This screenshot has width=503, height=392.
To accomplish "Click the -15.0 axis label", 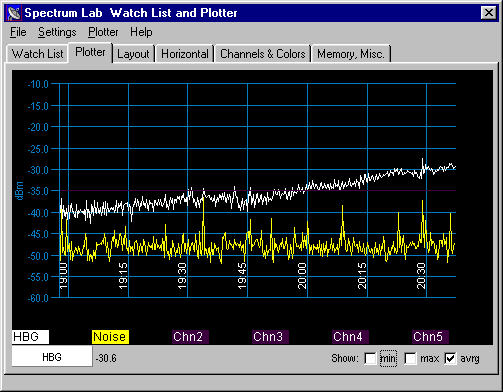I will pyautogui.click(x=38, y=106).
